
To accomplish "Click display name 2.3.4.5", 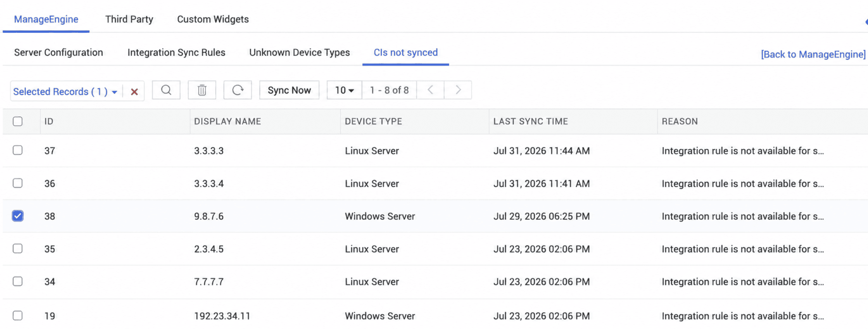I will (x=209, y=249).
